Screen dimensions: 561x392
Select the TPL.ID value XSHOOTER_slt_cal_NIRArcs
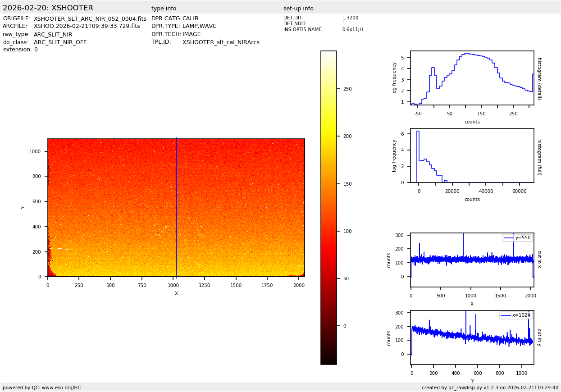point(221,42)
